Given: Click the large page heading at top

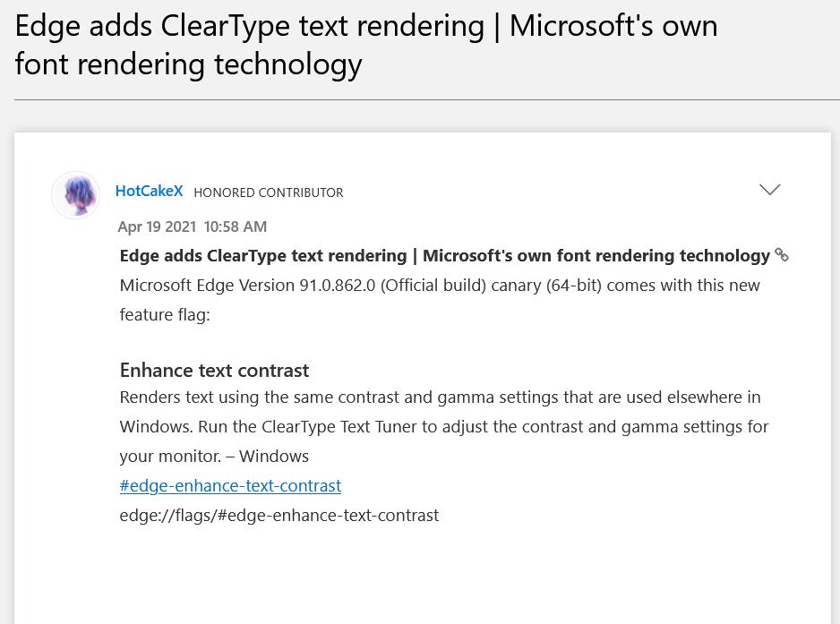Looking at the screenshot, I should [x=366, y=44].
